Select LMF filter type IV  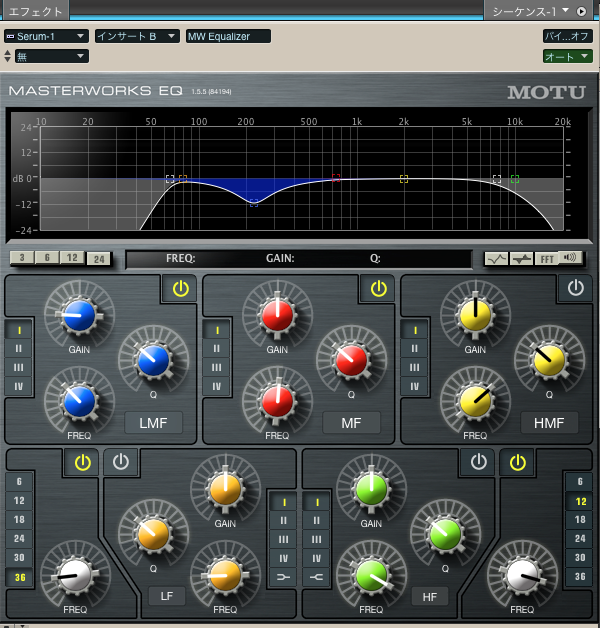pyautogui.click(x=19, y=386)
